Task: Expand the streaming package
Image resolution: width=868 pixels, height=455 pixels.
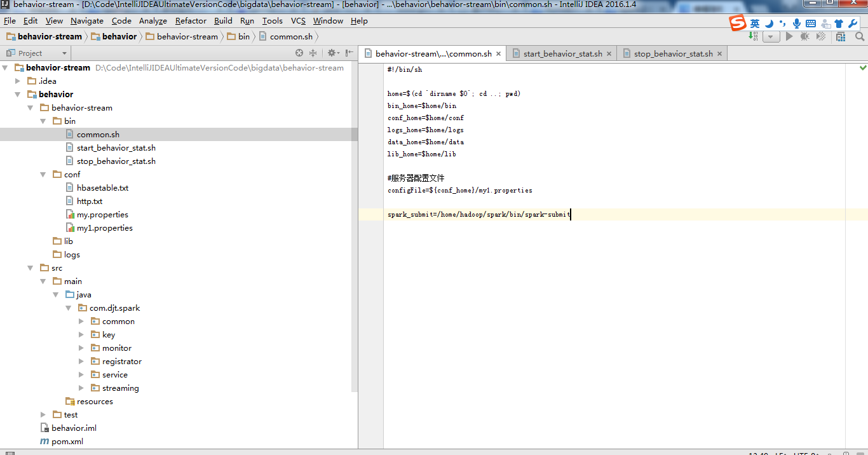Action: 82,388
